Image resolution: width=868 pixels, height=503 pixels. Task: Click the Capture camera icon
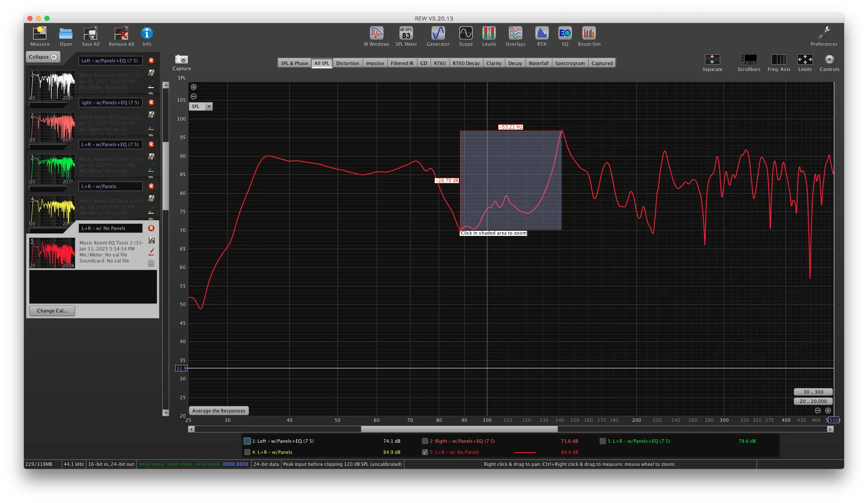click(182, 59)
